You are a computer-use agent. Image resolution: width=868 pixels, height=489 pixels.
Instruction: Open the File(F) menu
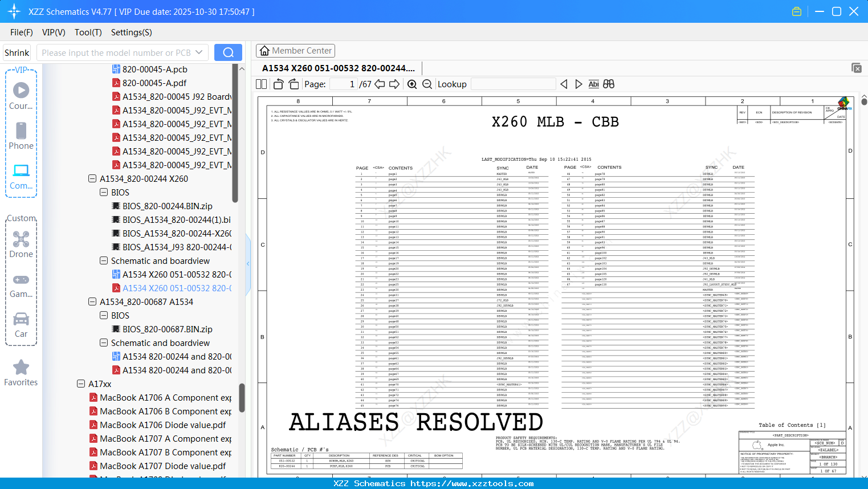click(x=22, y=32)
